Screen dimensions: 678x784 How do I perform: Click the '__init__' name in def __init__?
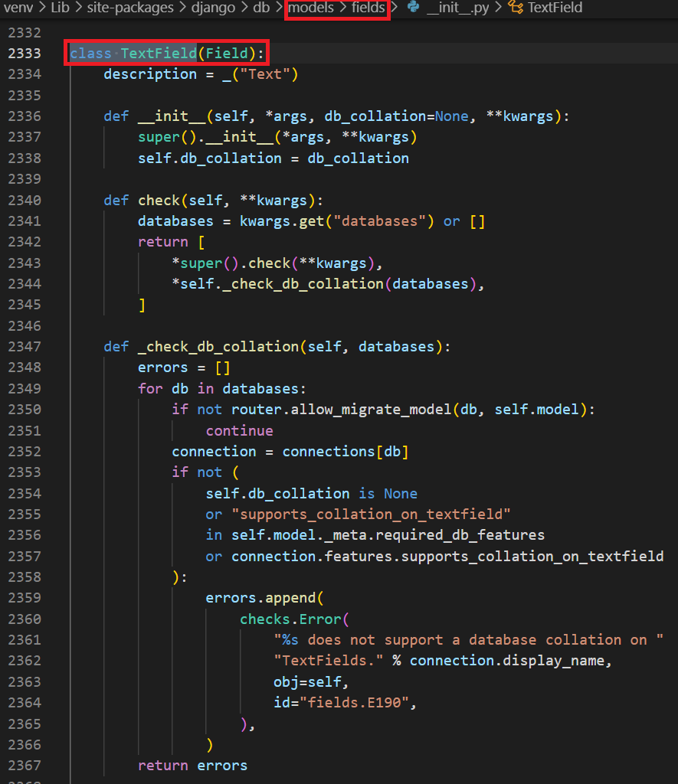[172, 116]
